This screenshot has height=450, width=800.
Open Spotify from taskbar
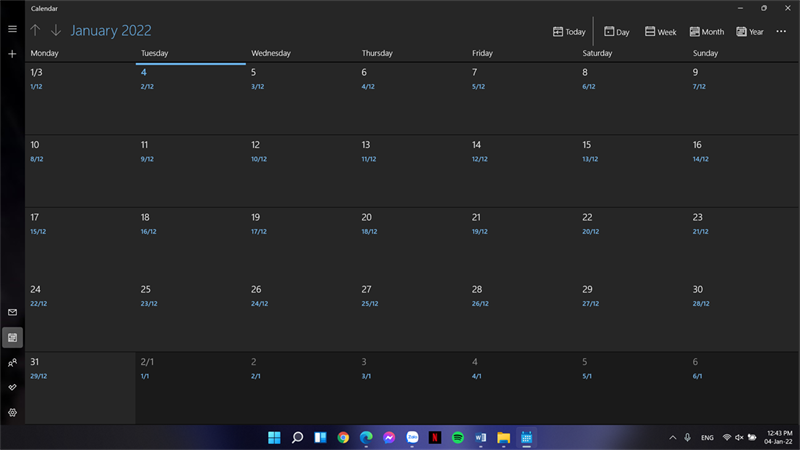458,437
